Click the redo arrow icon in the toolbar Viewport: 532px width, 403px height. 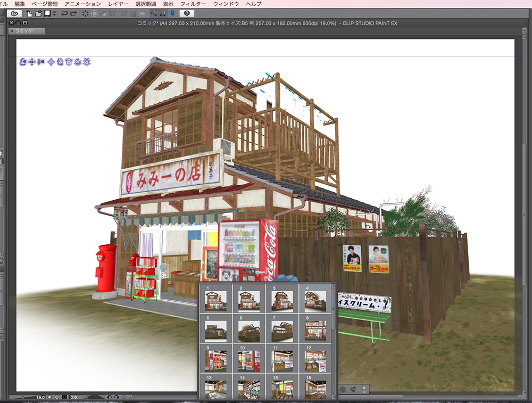pos(73,14)
